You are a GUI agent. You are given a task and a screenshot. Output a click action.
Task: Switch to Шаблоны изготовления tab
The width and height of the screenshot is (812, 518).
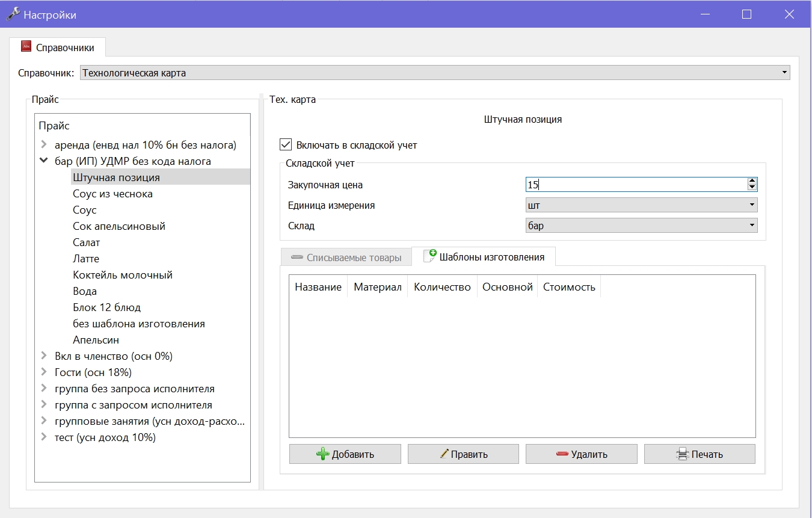tap(484, 256)
